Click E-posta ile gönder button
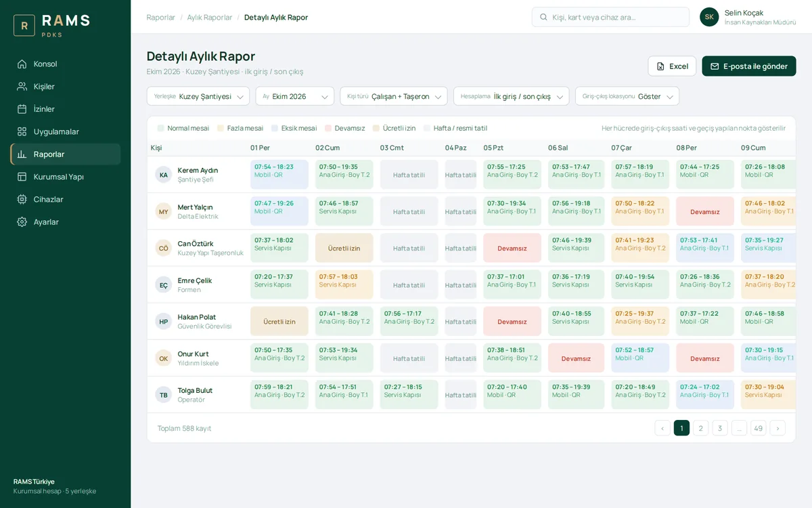 click(749, 66)
